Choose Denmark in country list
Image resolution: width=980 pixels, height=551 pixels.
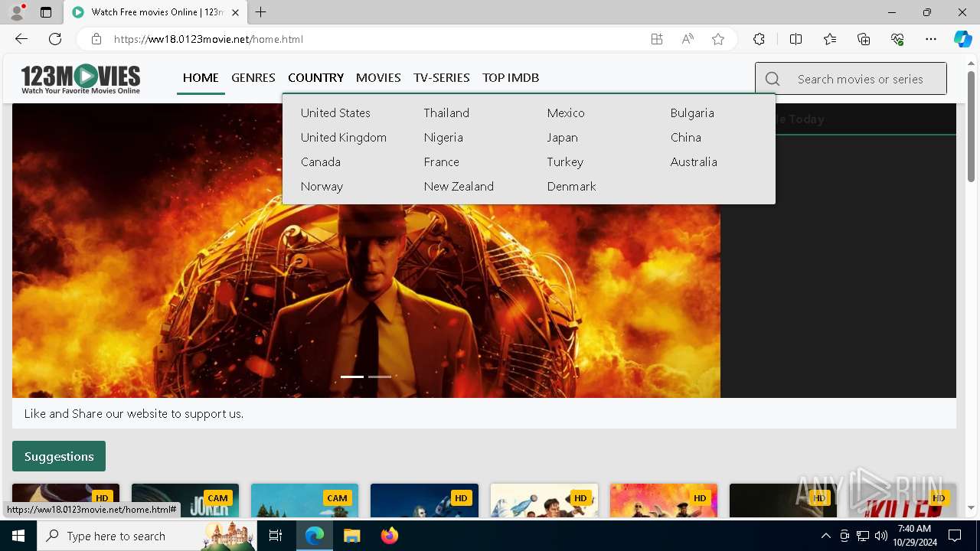point(571,186)
